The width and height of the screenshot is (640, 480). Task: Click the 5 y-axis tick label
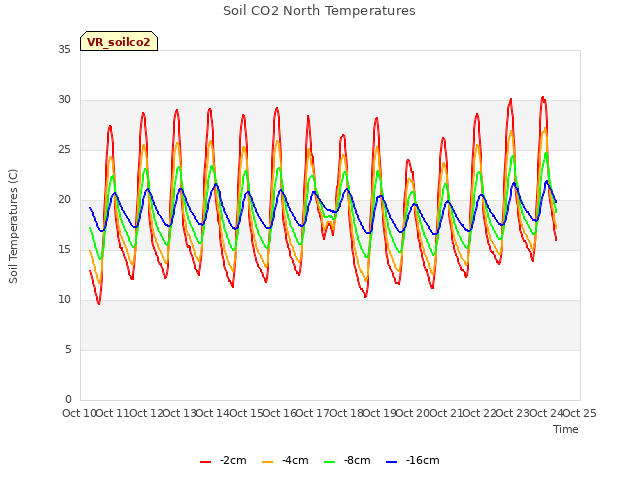(x=68, y=349)
